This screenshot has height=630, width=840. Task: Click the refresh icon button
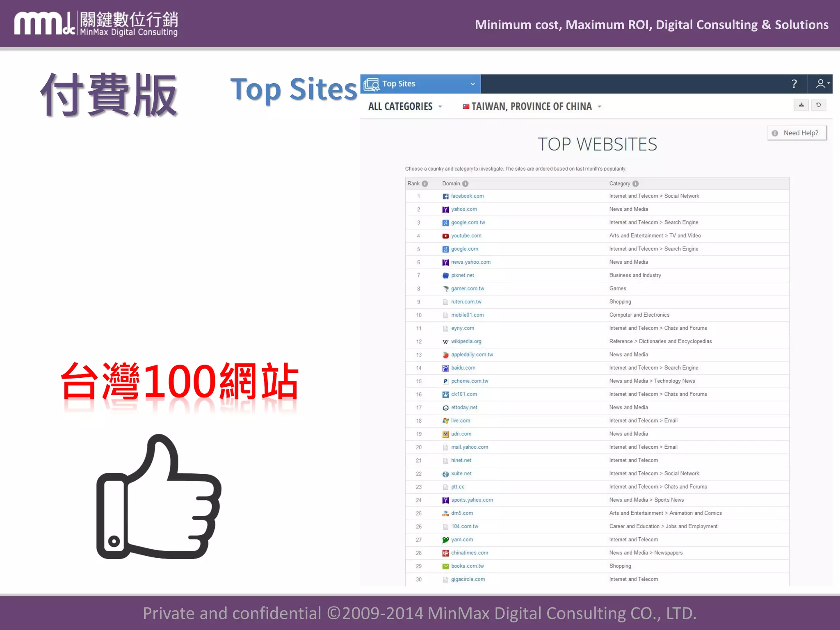pos(818,105)
